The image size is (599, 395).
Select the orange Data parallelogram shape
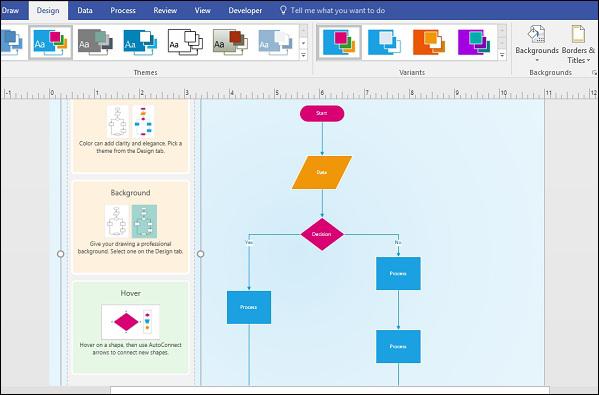pyautogui.click(x=322, y=172)
